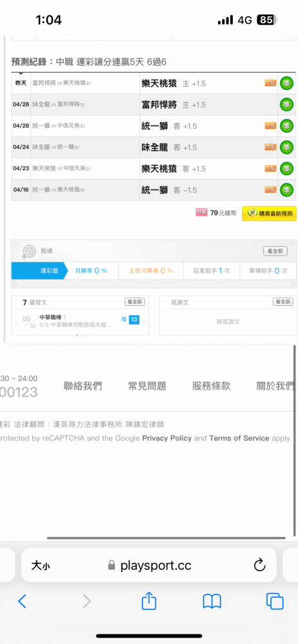This screenshot has height=644, width=298.
Task: Open the Google Privacy Policy link
Action: click(166, 438)
